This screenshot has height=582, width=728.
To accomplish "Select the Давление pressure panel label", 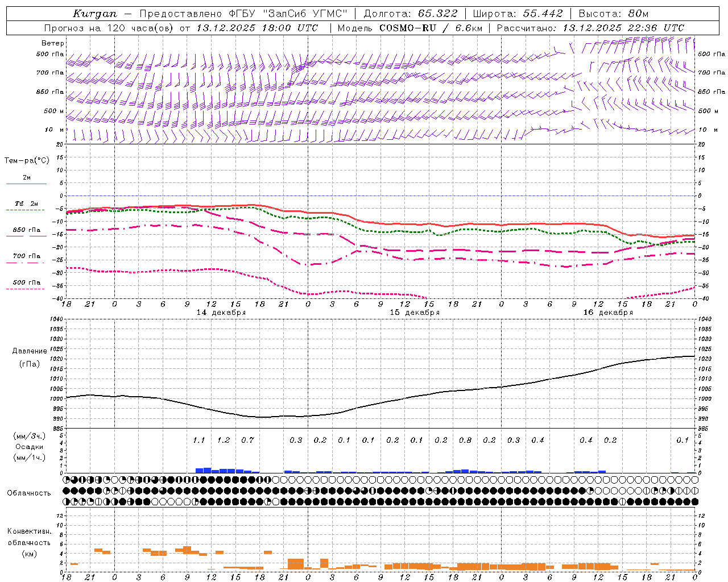I will coord(28,351).
